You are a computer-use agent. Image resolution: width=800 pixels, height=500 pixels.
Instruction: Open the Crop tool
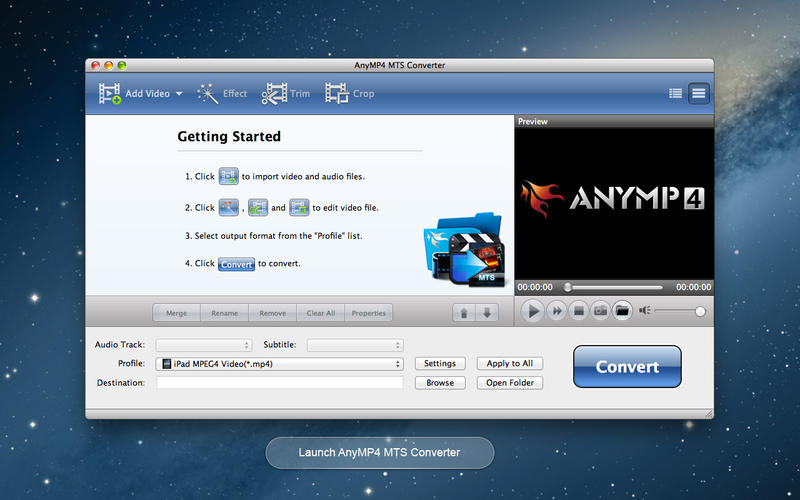[x=350, y=94]
